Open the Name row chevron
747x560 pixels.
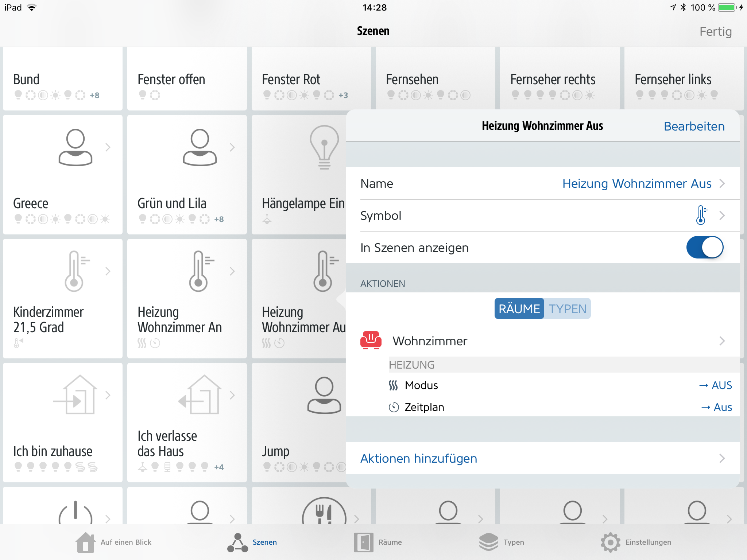click(722, 183)
